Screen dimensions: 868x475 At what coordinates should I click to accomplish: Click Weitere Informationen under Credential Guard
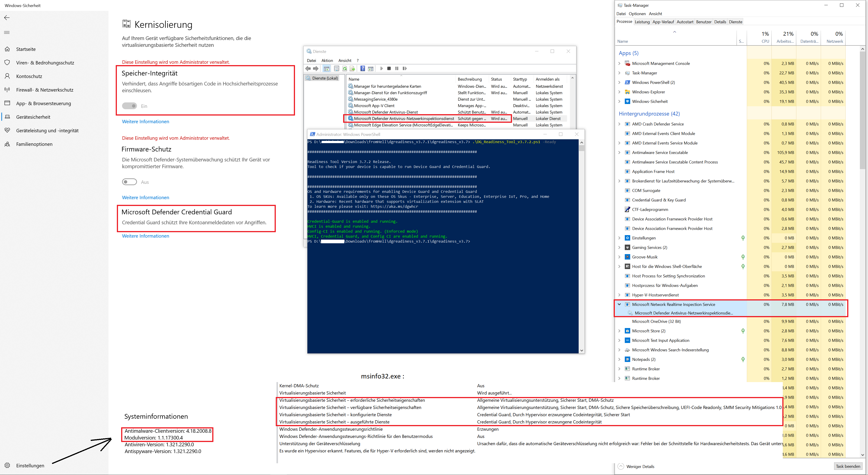tap(145, 236)
